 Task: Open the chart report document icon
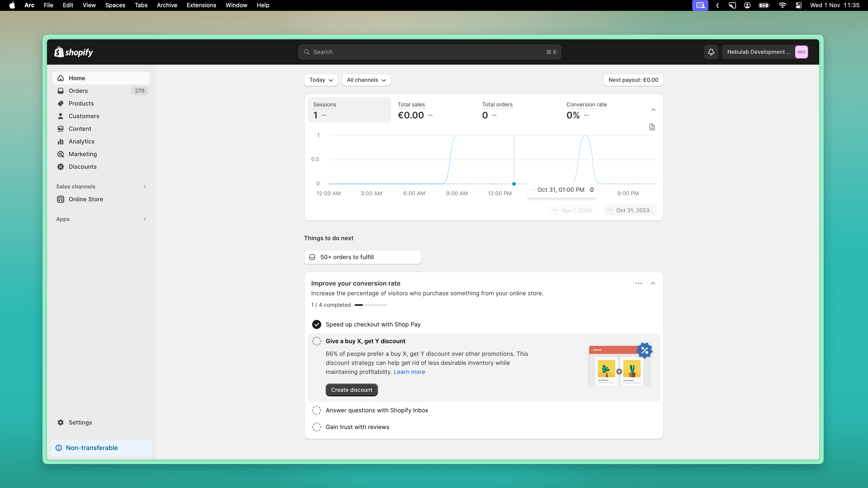[652, 127]
